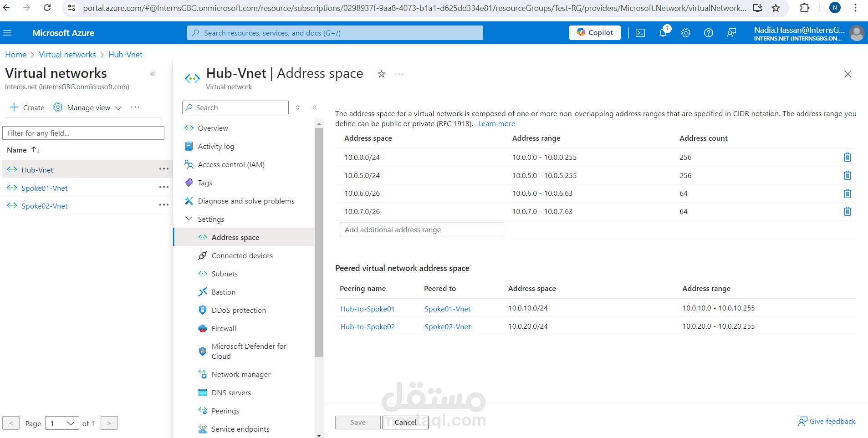The height and width of the screenshot is (438, 868).
Task: Go to Virtual networks breadcrumb
Action: tap(67, 55)
